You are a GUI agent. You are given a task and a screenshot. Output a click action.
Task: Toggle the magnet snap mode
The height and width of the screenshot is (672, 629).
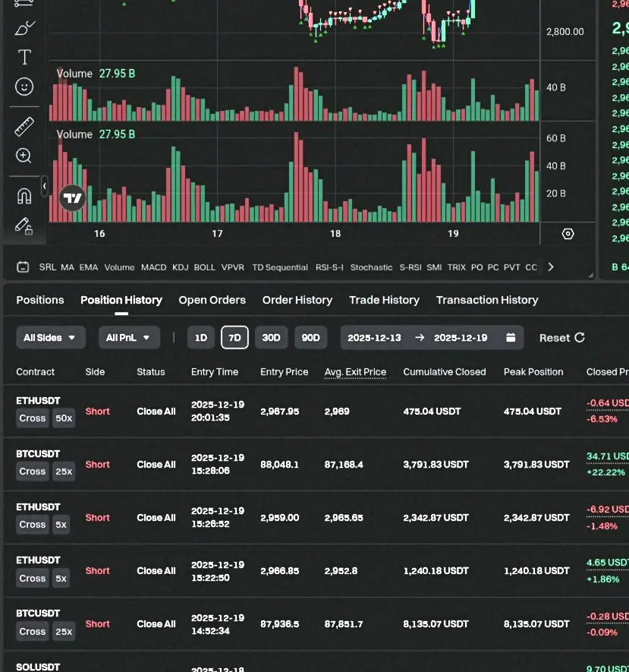pos(24,197)
